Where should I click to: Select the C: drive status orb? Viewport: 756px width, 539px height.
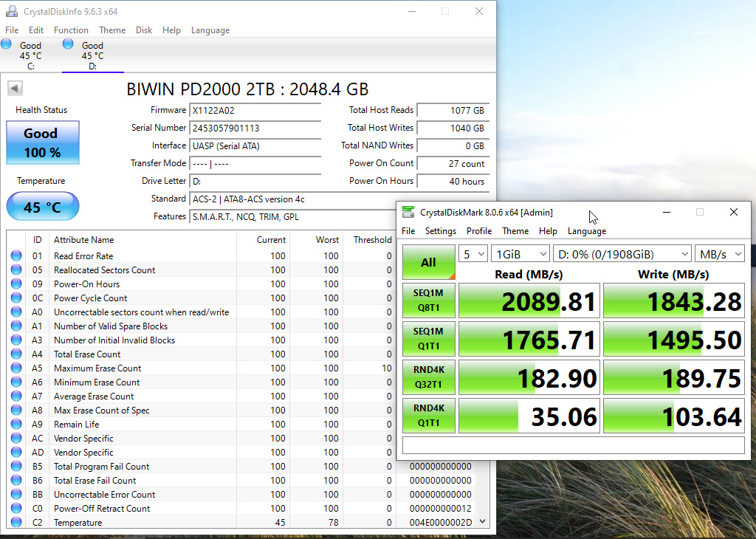7,44
